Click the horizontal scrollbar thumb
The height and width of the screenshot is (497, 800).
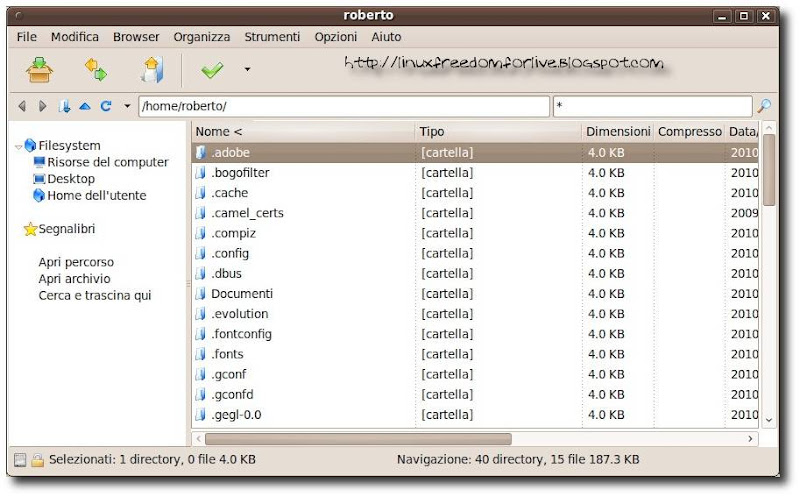click(358, 439)
